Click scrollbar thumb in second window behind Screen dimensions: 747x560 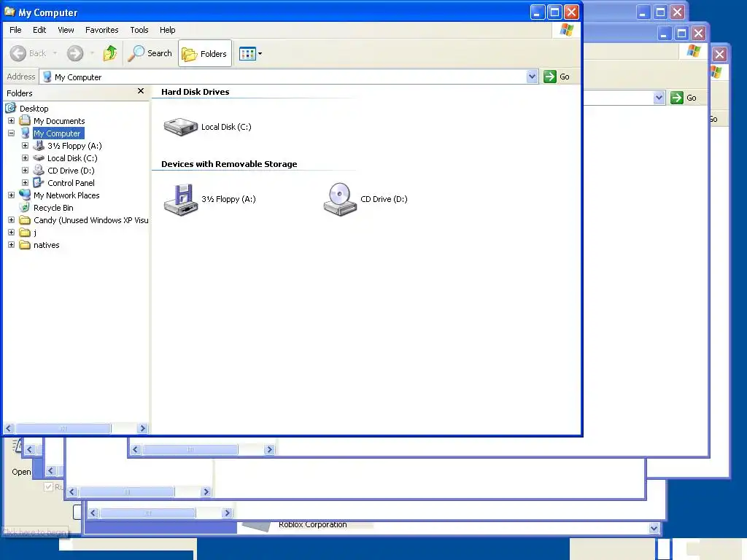click(x=190, y=449)
